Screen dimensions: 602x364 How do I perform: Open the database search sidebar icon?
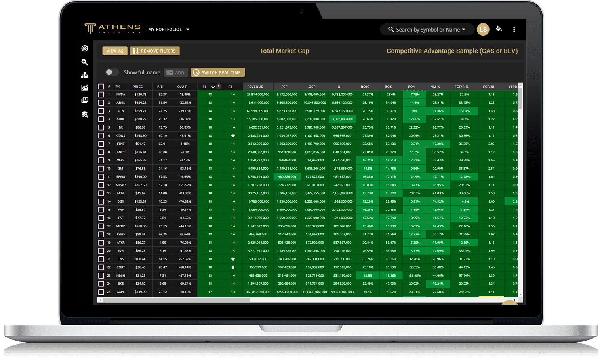(84, 114)
